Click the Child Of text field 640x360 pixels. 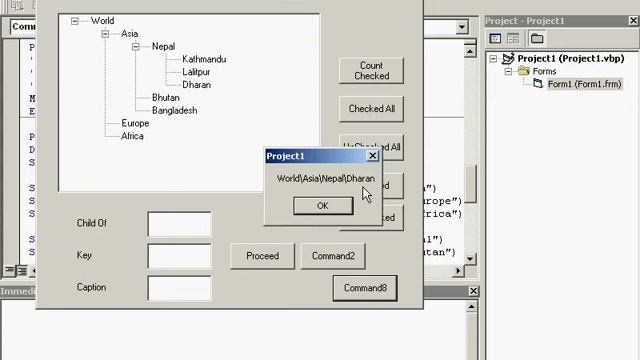tap(180, 224)
